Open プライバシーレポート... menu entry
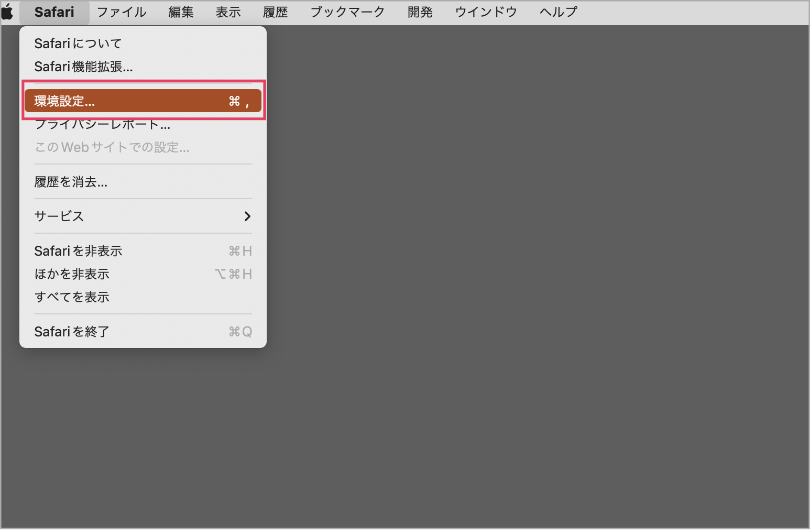Image resolution: width=810 pixels, height=530 pixels. point(143,124)
